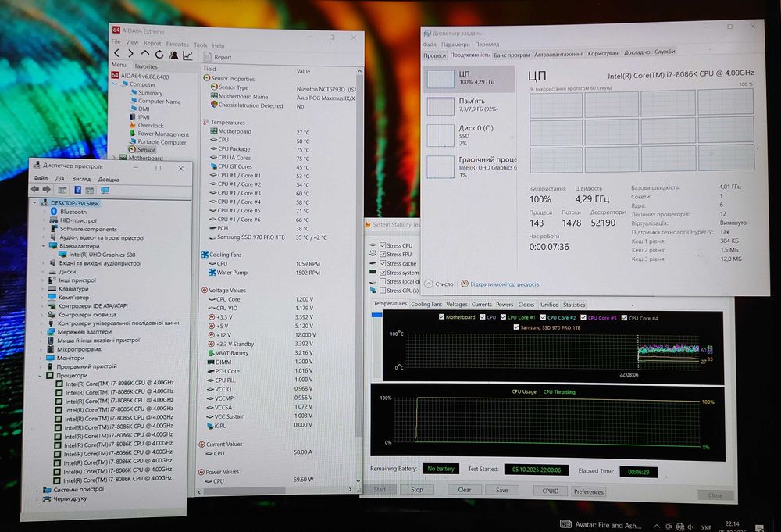This screenshot has width=781, height=532.
Task: Click collapse arrow icon near Стисло
Action: click(x=428, y=284)
